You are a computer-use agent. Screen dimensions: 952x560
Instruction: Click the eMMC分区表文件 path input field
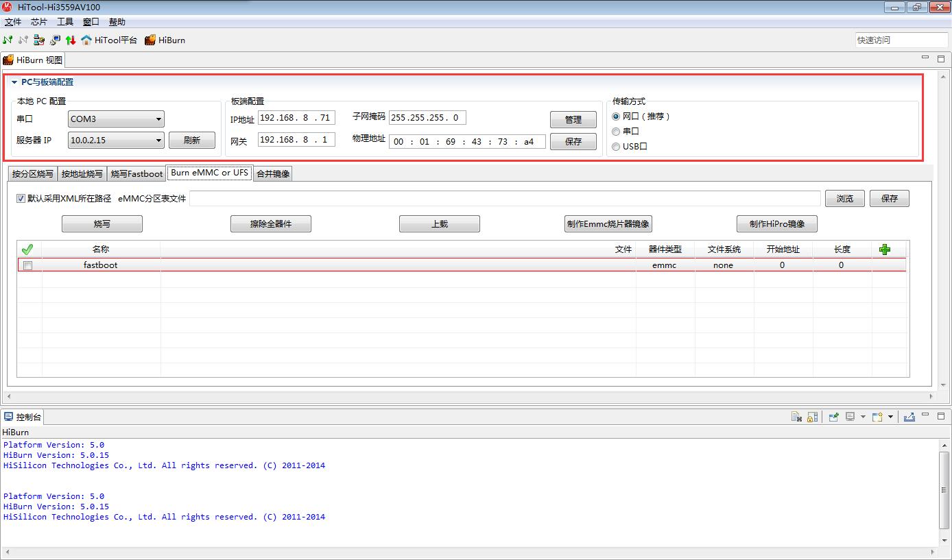tap(504, 199)
